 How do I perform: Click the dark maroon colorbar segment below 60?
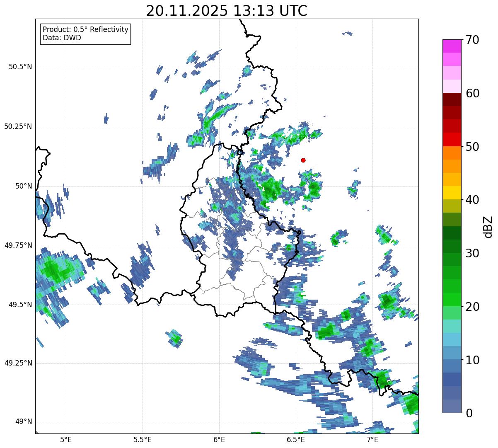(452, 99)
